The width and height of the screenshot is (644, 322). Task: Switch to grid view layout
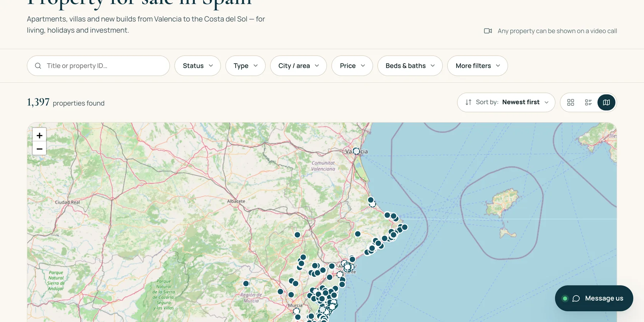570,102
